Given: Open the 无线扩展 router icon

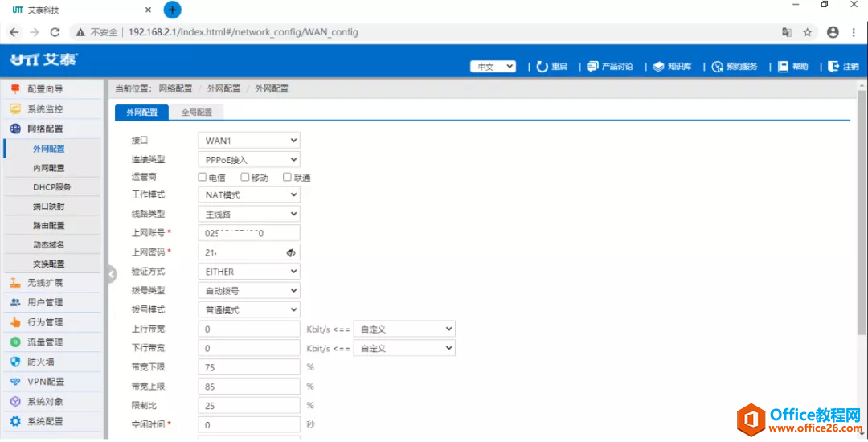Looking at the screenshot, I should (x=15, y=283).
